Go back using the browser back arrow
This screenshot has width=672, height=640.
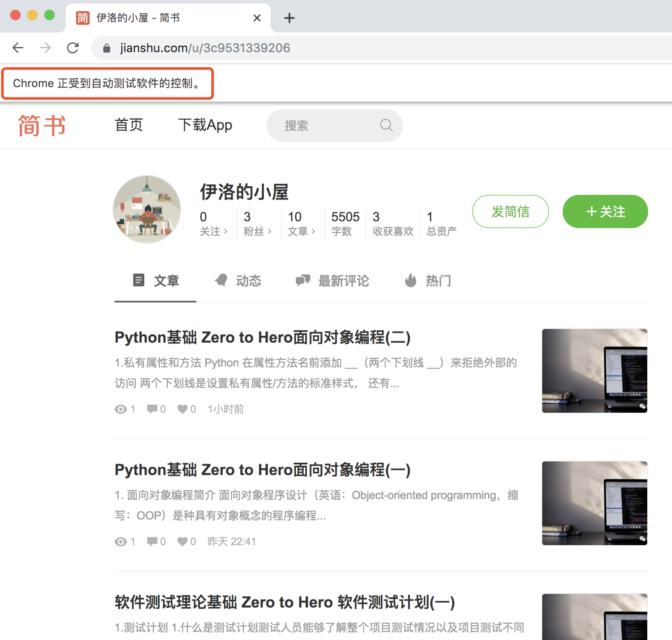[x=18, y=47]
